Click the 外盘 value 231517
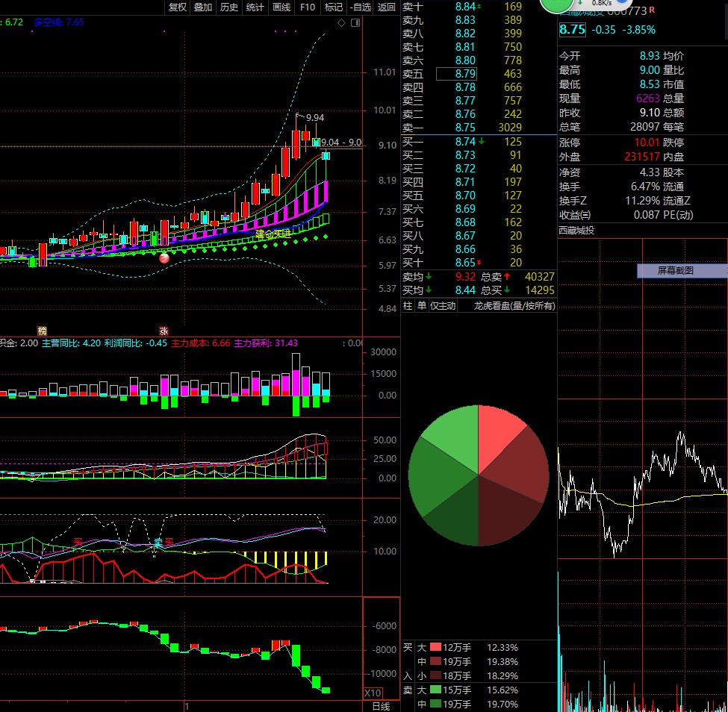This screenshot has width=728, height=712. (641, 157)
